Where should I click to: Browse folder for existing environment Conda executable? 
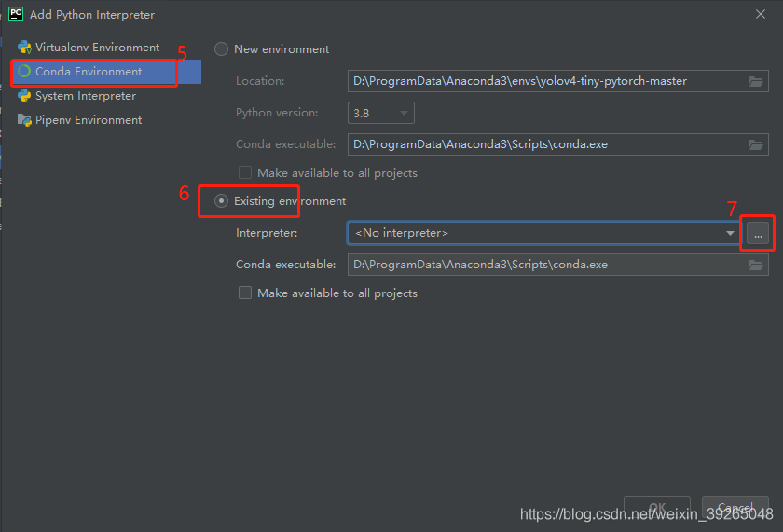756,265
